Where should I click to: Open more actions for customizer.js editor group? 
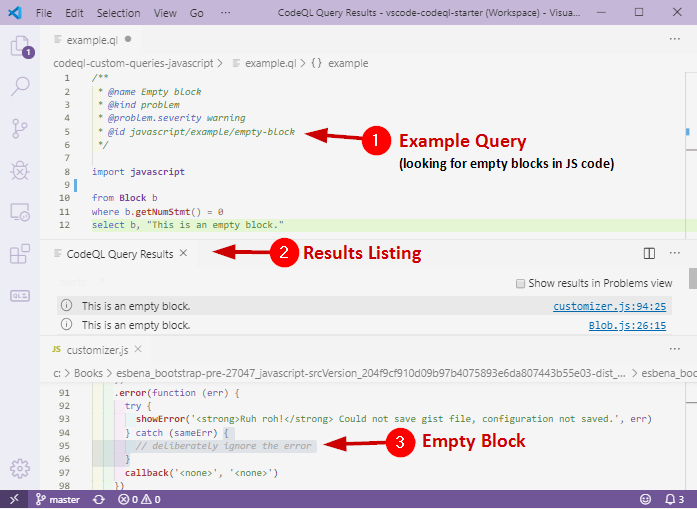click(x=675, y=349)
